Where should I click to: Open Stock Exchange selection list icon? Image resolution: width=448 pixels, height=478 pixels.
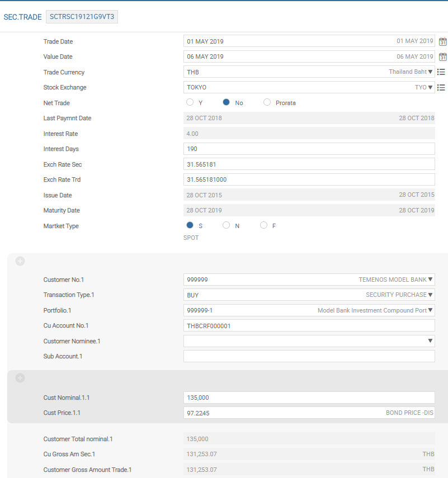pyautogui.click(x=441, y=87)
